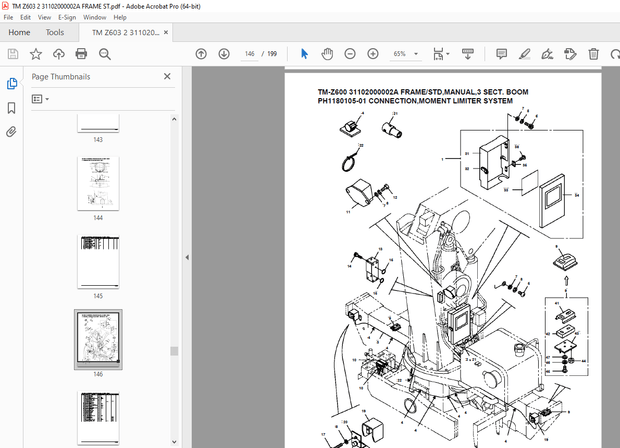Open Page Thumbnails sidebar icon

point(12,84)
